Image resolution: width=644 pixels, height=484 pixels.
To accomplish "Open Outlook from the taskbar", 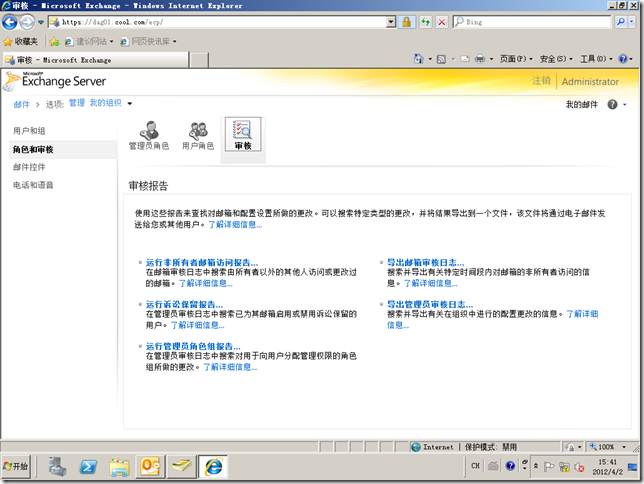I will pyautogui.click(x=149, y=466).
